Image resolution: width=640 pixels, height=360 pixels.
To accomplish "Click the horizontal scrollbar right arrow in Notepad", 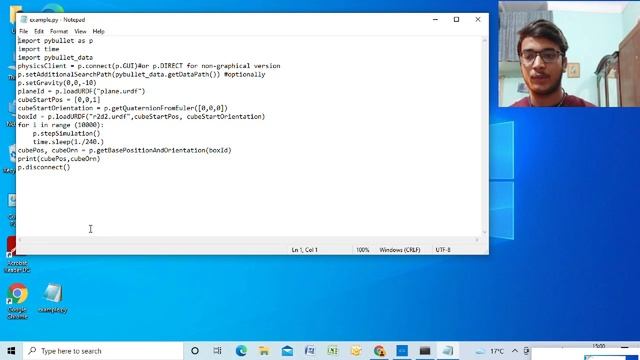I will (477, 240).
